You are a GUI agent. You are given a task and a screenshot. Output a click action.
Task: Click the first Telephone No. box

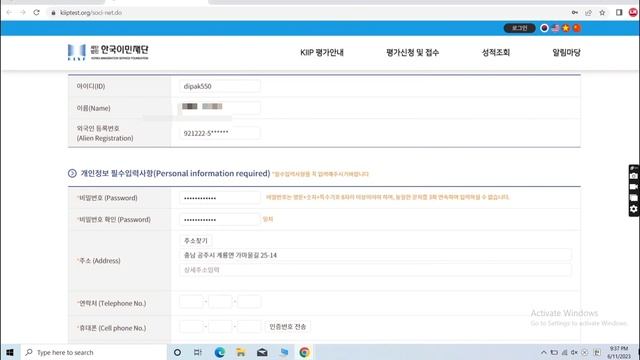tap(191, 302)
